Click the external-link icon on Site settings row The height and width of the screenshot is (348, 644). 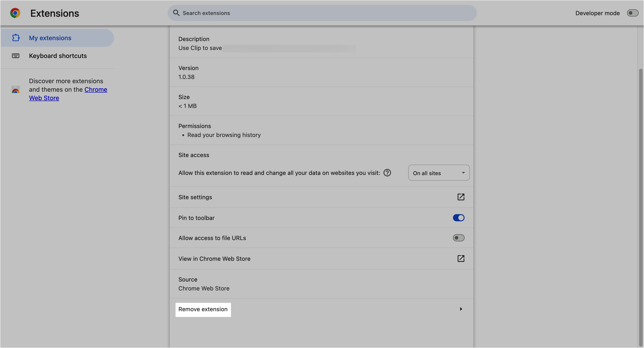tap(461, 197)
